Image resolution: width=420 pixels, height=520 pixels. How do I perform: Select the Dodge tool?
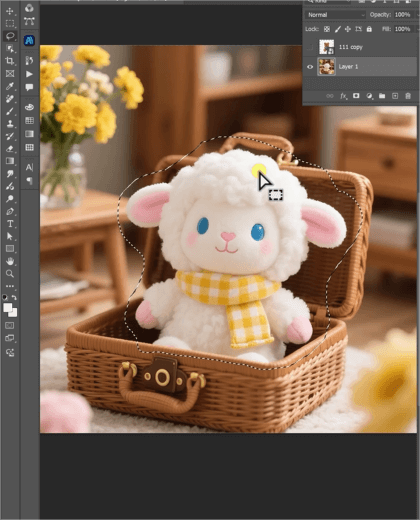(10, 199)
